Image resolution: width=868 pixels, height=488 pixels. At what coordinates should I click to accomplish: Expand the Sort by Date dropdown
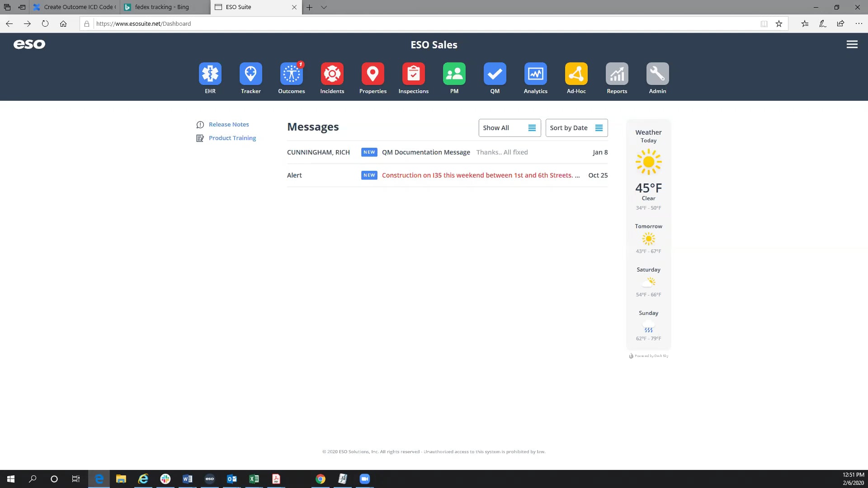[x=576, y=128]
